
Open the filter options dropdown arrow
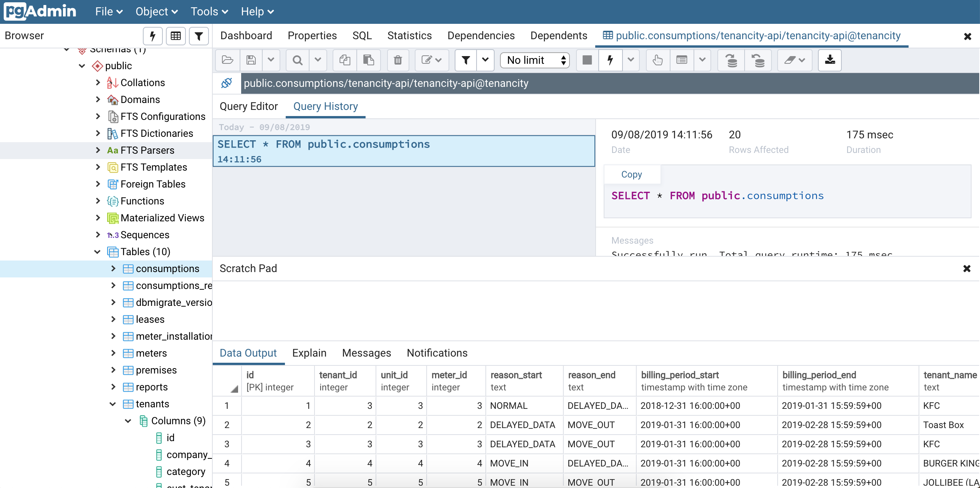coord(485,60)
